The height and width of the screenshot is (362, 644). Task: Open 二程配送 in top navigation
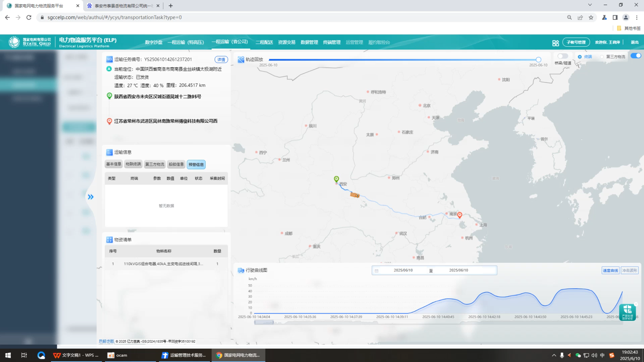click(264, 42)
